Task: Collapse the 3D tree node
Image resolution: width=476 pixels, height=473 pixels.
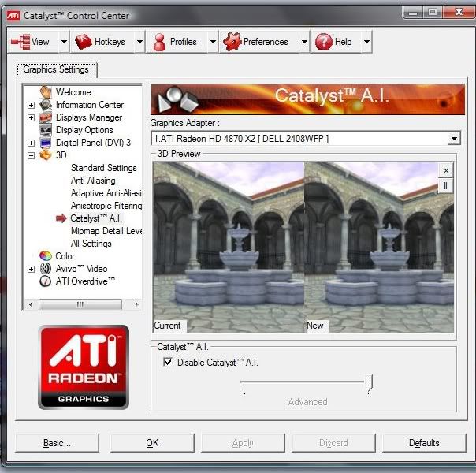Action: click(x=32, y=155)
